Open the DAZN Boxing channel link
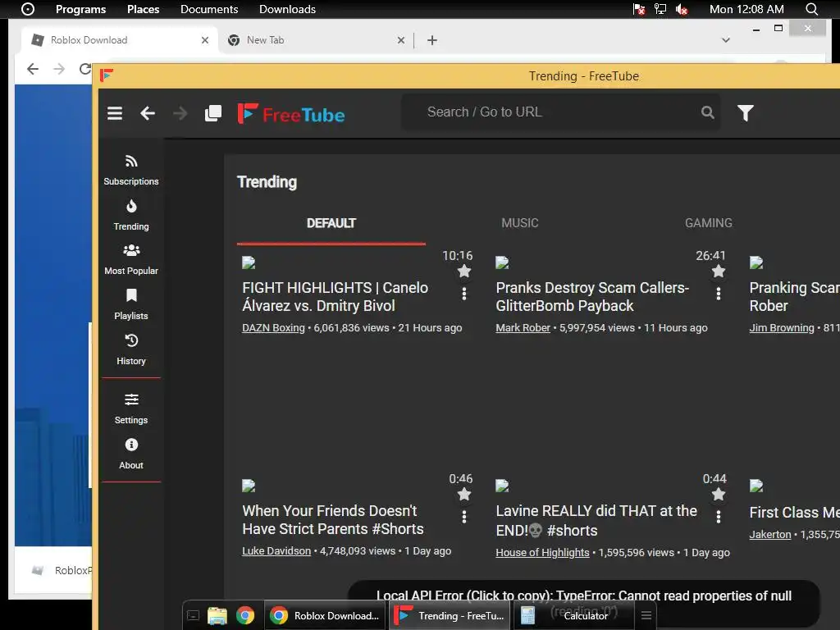 click(273, 328)
